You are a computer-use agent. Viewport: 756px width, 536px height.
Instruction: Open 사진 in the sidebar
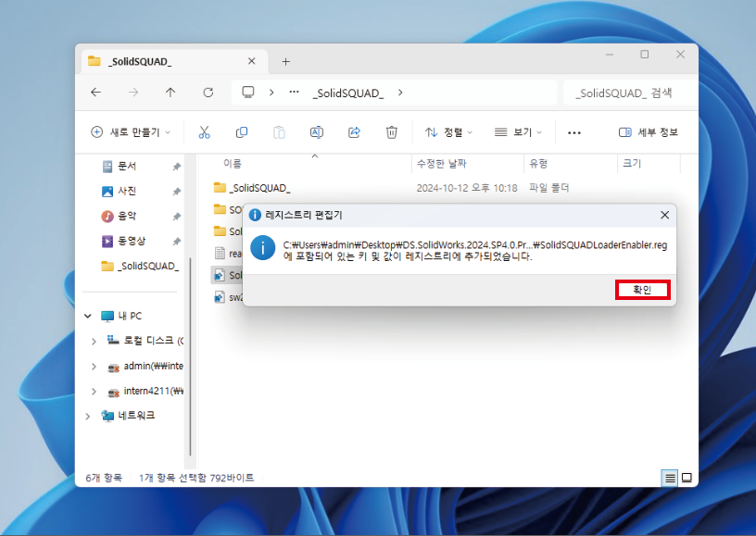click(x=127, y=192)
